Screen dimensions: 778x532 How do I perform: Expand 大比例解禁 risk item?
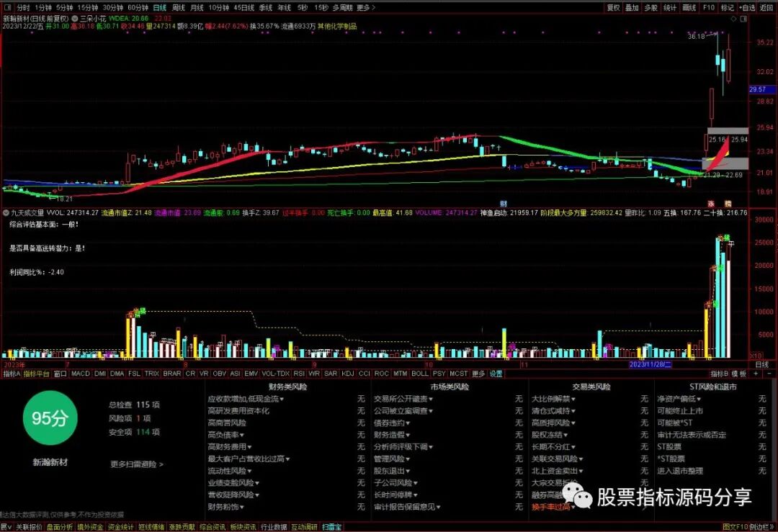tap(554, 399)
